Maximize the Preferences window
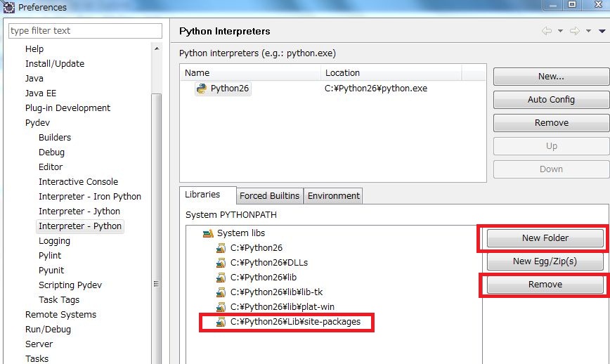The width and height of the screenshot is (610, 364). pos(572,5)
